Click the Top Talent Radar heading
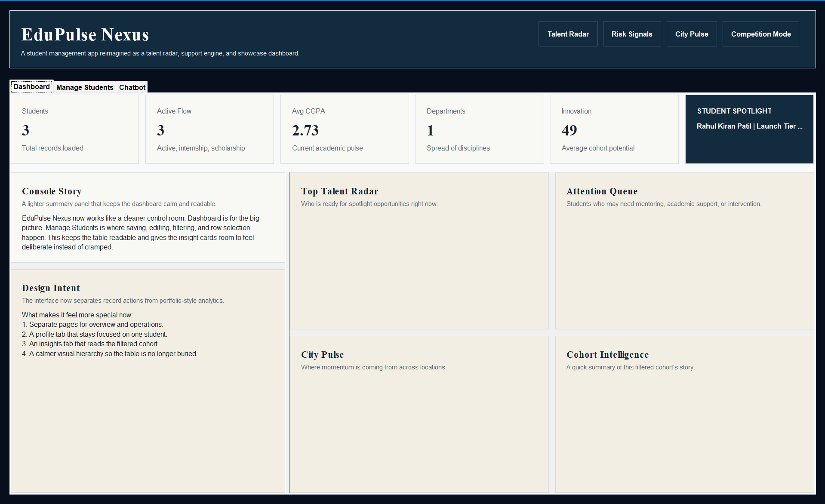Image resolution: width=825 pixels, height=504 pixels. [x=339, y=191]
